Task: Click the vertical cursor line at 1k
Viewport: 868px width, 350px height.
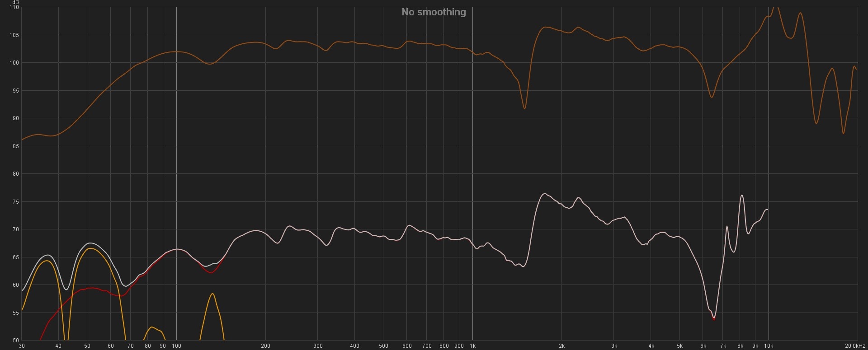Action: pyautogui.click(x=473, y=174)
